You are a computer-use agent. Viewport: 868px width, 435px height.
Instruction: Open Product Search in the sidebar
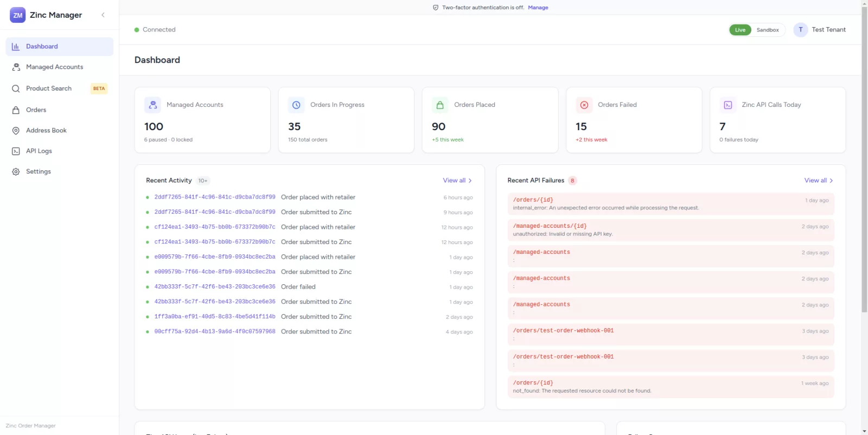tap(60, 88)
